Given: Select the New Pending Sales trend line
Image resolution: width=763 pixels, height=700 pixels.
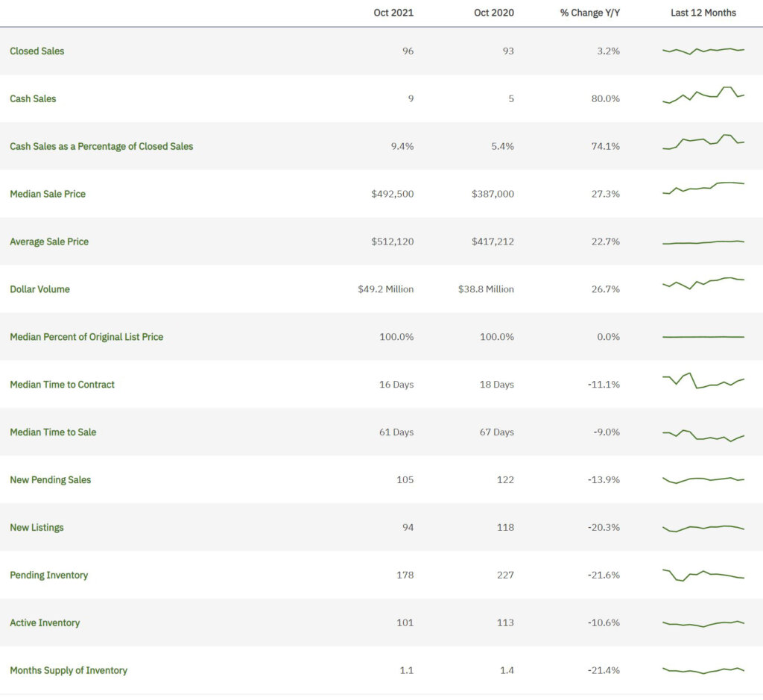Looking at the screenshot, I should pyautogui.click(x=703, y=480).
